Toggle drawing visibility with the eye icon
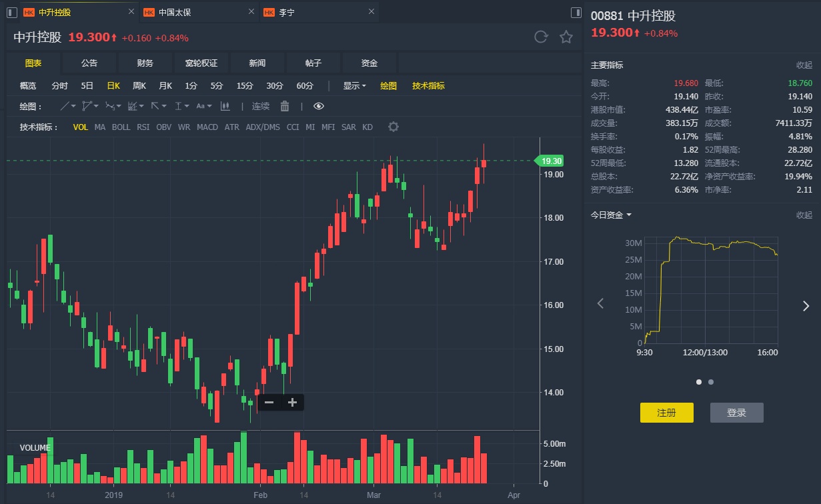 tap(319, 106)
